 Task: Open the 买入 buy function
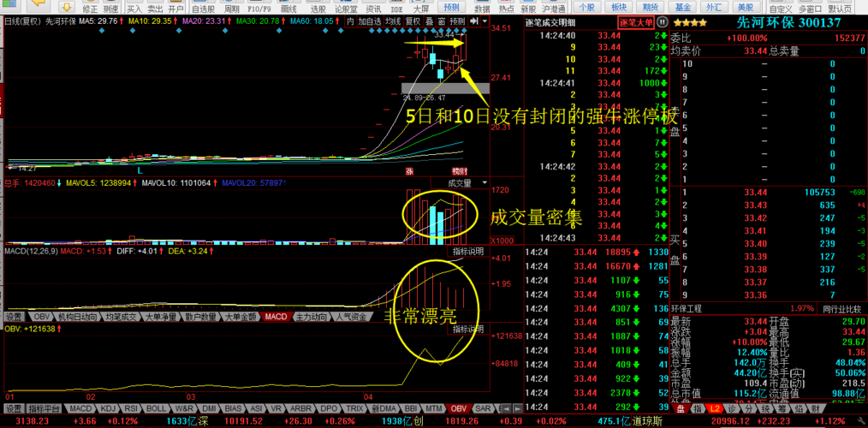point(134,7)
